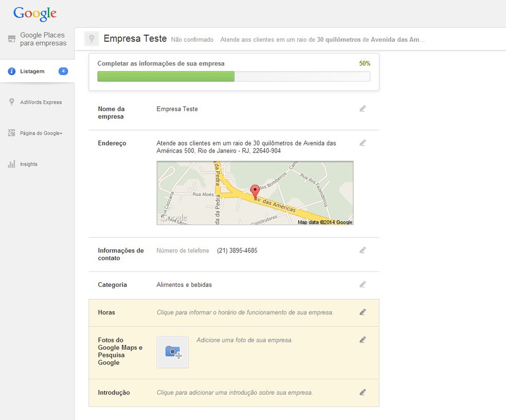Image resolution: width=506 pixels, height=420 pixels.
Task: Go to AdWords Express in sidebar
Action: click(x=41, y=102)
